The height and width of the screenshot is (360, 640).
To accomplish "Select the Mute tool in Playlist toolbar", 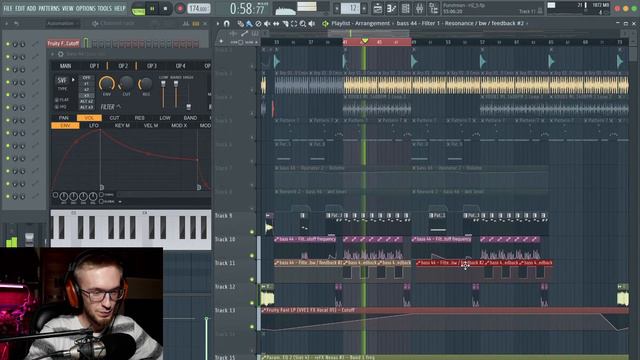I will 267,24.
